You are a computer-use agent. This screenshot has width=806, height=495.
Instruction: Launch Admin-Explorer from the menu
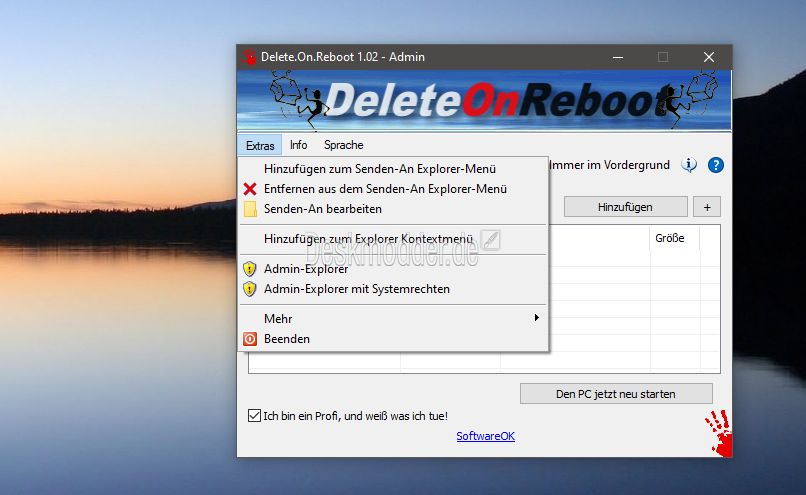point(394,269)
